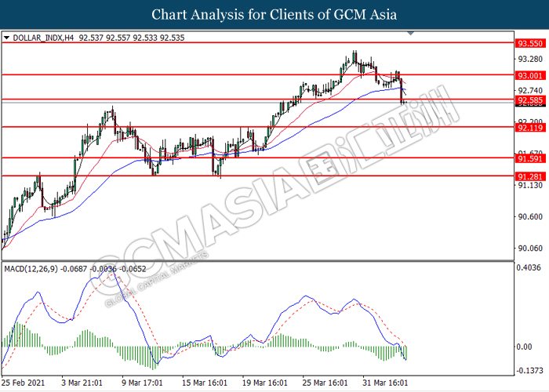This screenshot has width=549, height=392.
Task: Click the 90.060 price scale value
Action: (x=530, y=249)
